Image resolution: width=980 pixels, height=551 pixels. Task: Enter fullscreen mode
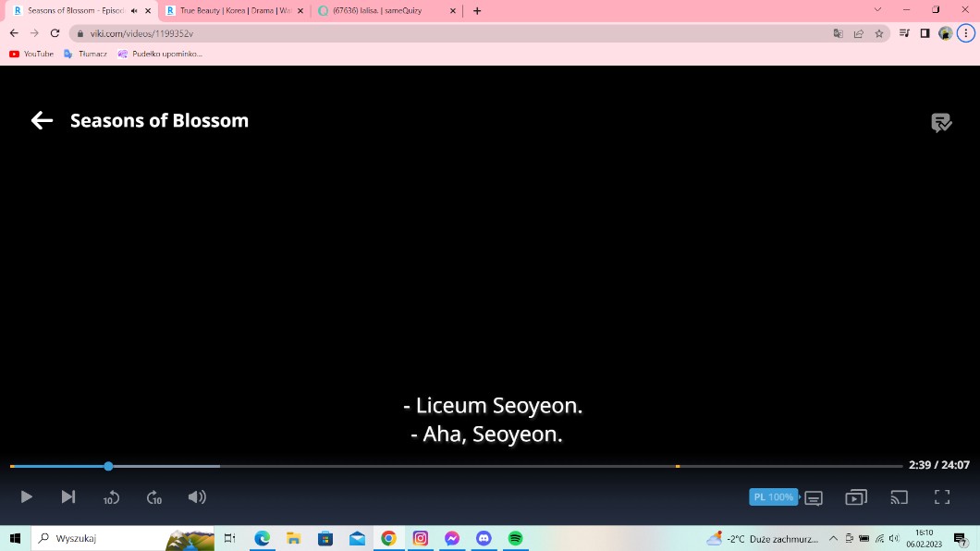point(942,497)
